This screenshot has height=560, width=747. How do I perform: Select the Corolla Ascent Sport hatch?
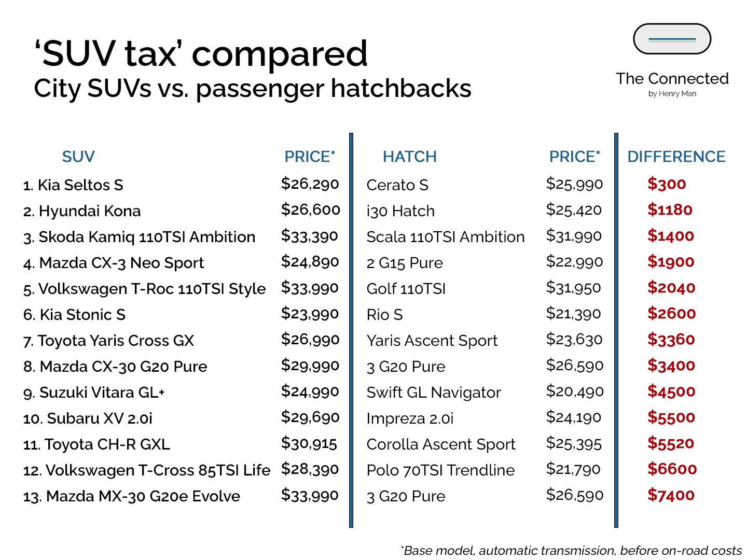441,444
